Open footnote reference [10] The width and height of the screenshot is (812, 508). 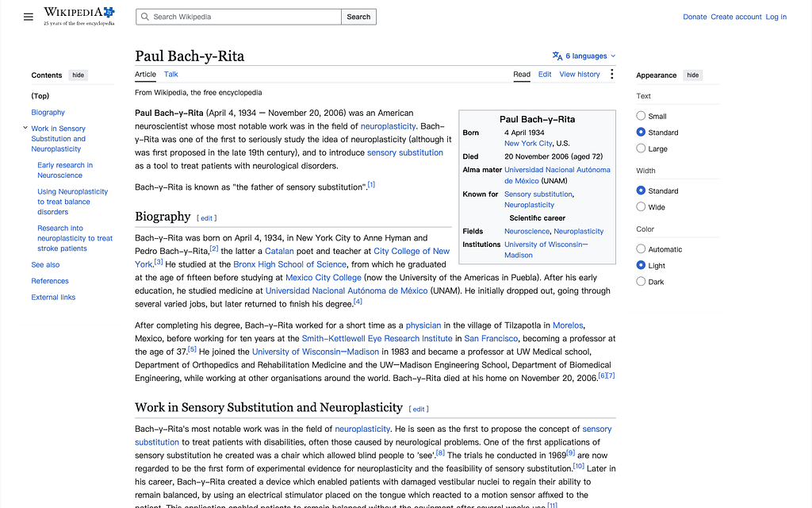pyautogui.click(x=578, y=465)
